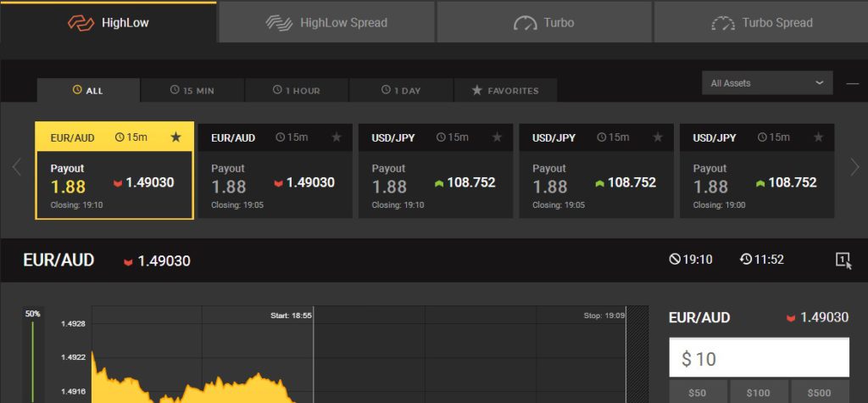Select USD/JPY card closing 19:10
868x403 pixels.
436,171
